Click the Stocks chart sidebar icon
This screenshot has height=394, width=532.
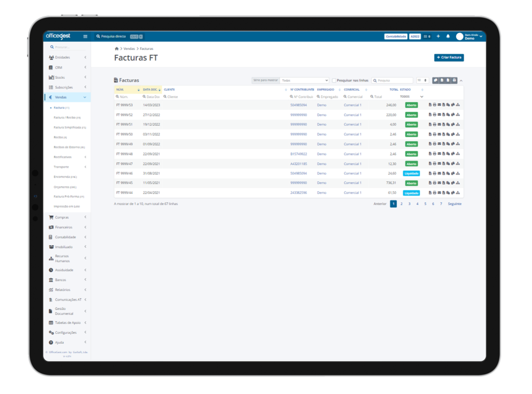coord(51,77)
